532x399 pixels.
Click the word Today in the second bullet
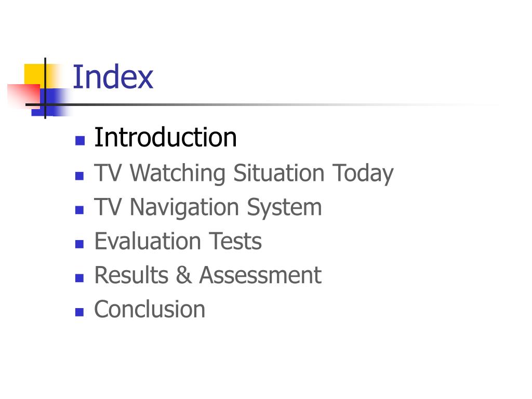point(363,174)
